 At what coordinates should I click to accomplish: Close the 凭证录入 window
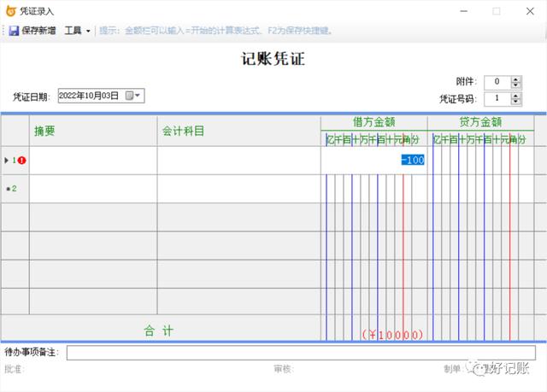(x=530, y=11)
